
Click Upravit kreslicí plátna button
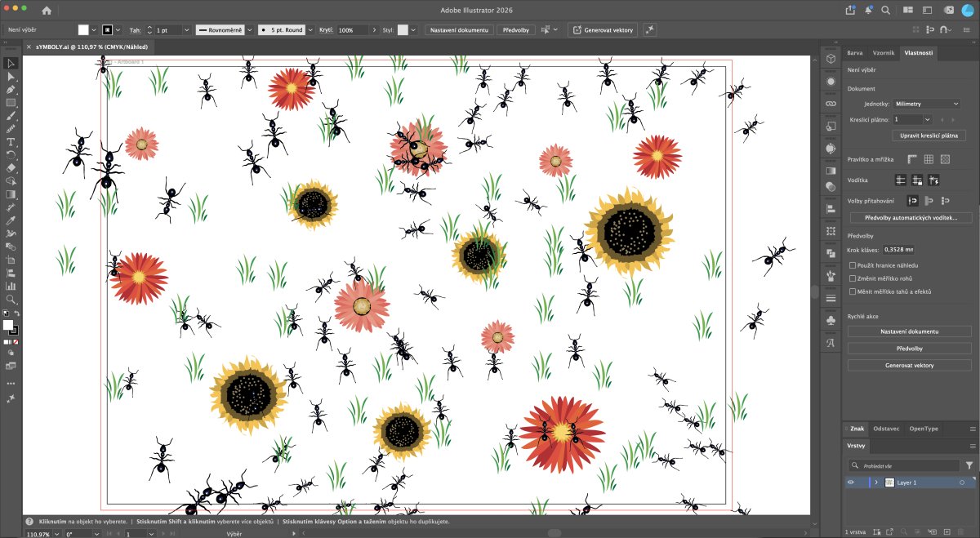click(929, 136)
